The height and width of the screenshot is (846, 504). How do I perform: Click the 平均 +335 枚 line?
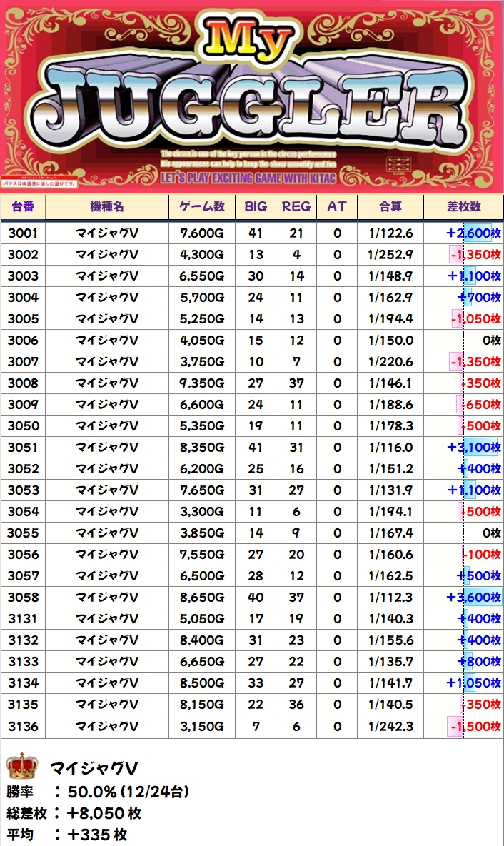tap(67, 835)
